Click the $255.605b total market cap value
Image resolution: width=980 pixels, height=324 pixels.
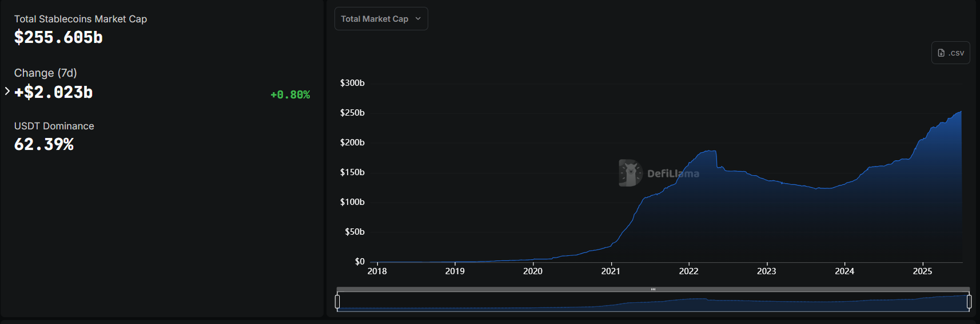58,38
